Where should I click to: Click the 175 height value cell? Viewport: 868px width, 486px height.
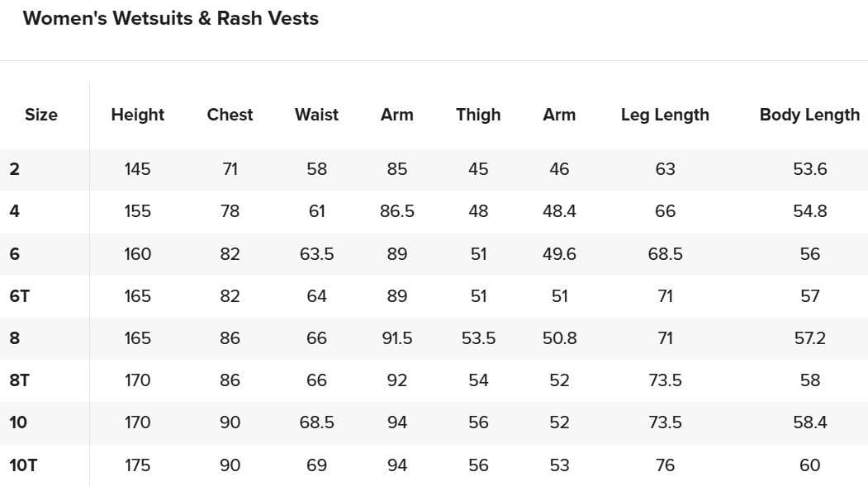[138, 465]
